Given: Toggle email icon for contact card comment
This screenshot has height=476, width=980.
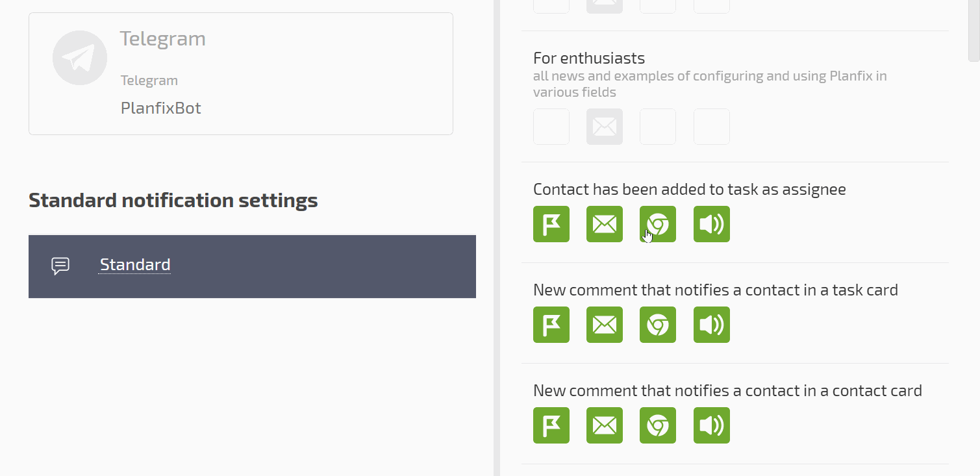Looking at the screenshot, I should (605, 425).
